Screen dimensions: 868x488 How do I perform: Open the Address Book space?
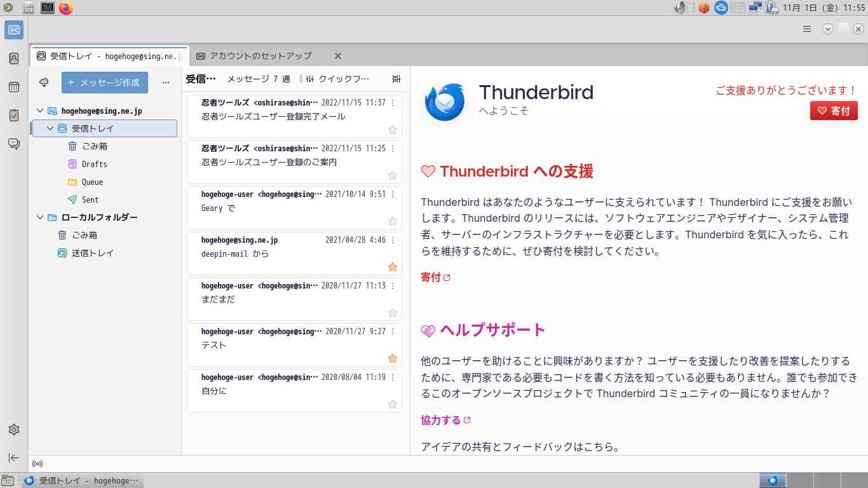pos(14,58)
